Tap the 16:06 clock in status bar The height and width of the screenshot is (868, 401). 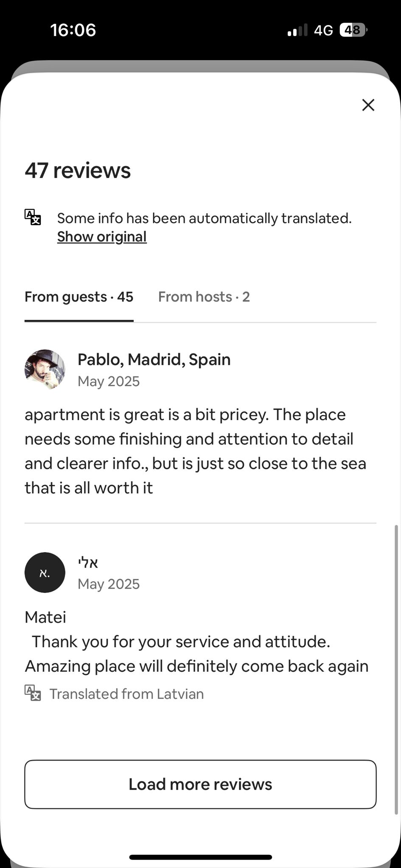coord(73,30)
